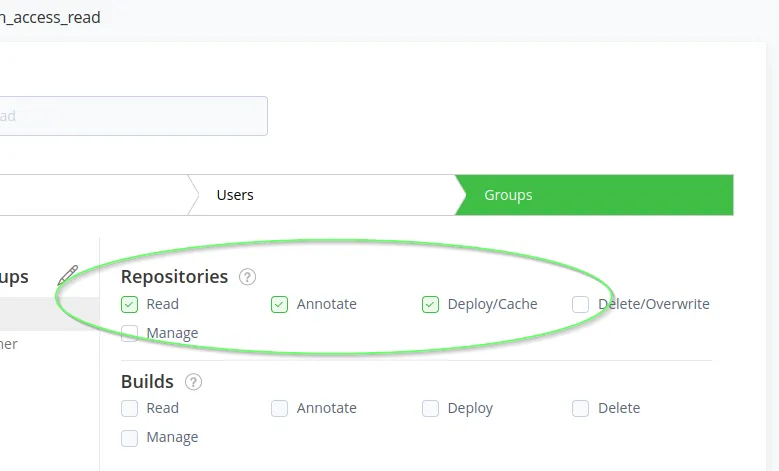Viewport: 779px width, 471px height.
Task: Go to the first wizard step tab
Action: (x=90, y=195)
